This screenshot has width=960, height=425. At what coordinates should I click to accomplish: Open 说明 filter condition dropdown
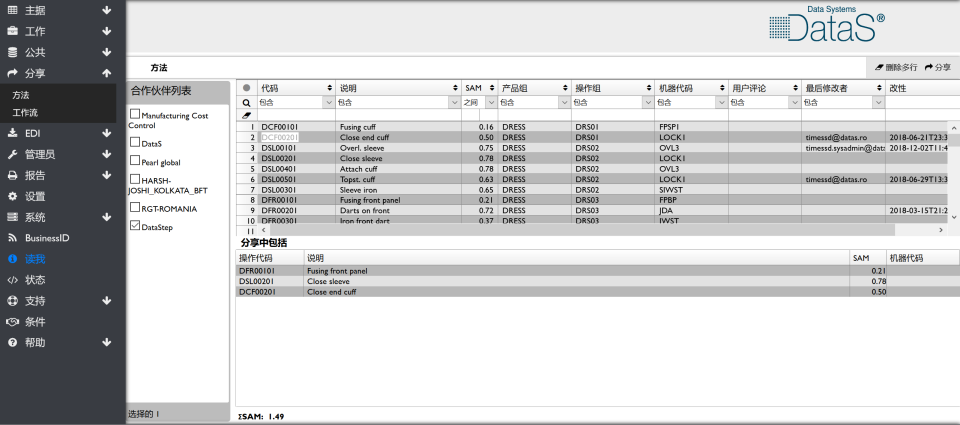coord(454,103)
